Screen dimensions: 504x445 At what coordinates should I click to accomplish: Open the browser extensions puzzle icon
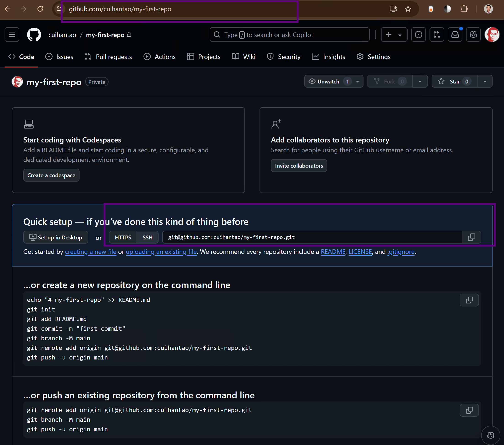(x=464, y=9)
